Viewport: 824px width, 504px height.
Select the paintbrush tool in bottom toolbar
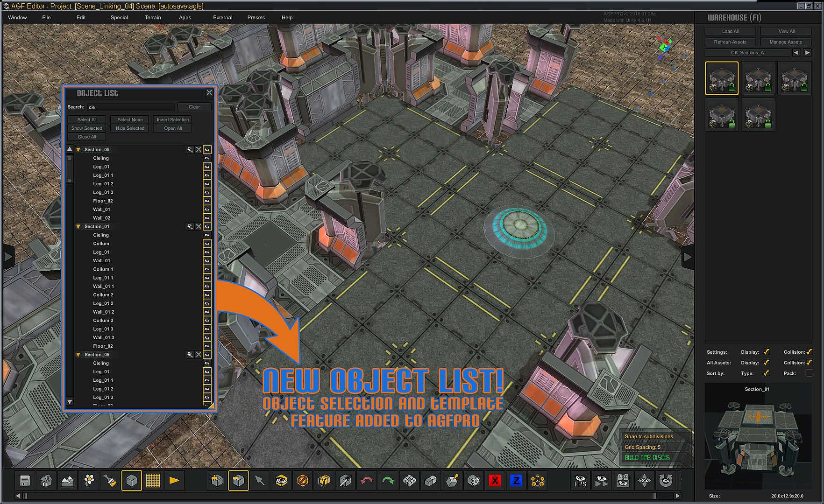[x=110, y=480]
